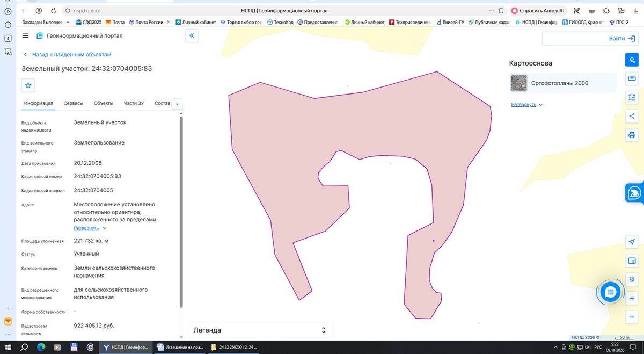Zoom out on the map
Screen dimensions: 644x354
click(632, 317)
